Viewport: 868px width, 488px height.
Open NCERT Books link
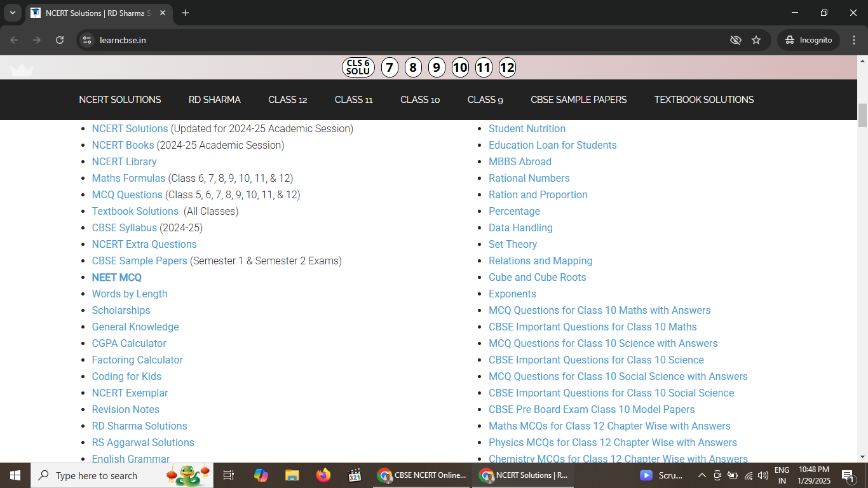coord(123,145)
